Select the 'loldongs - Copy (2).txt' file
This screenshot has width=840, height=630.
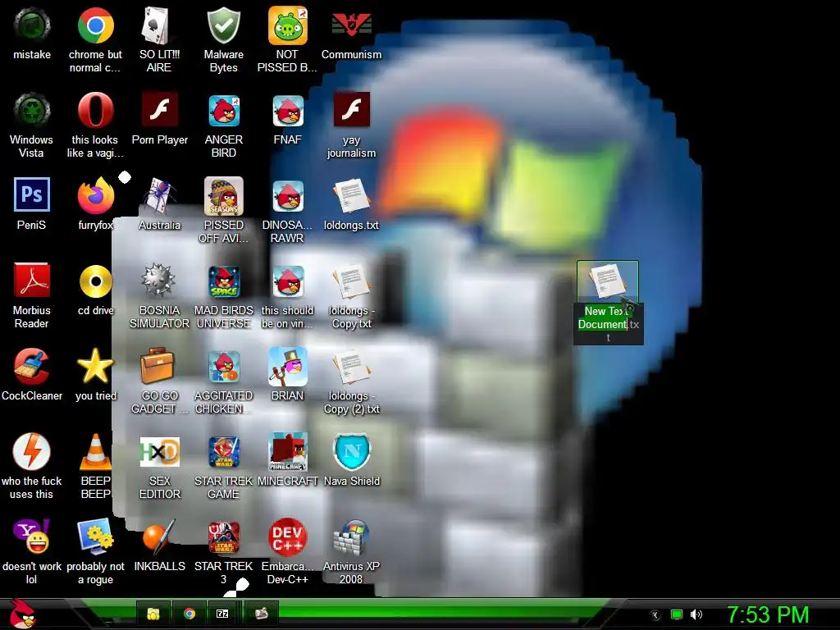(x=351, y=367)
